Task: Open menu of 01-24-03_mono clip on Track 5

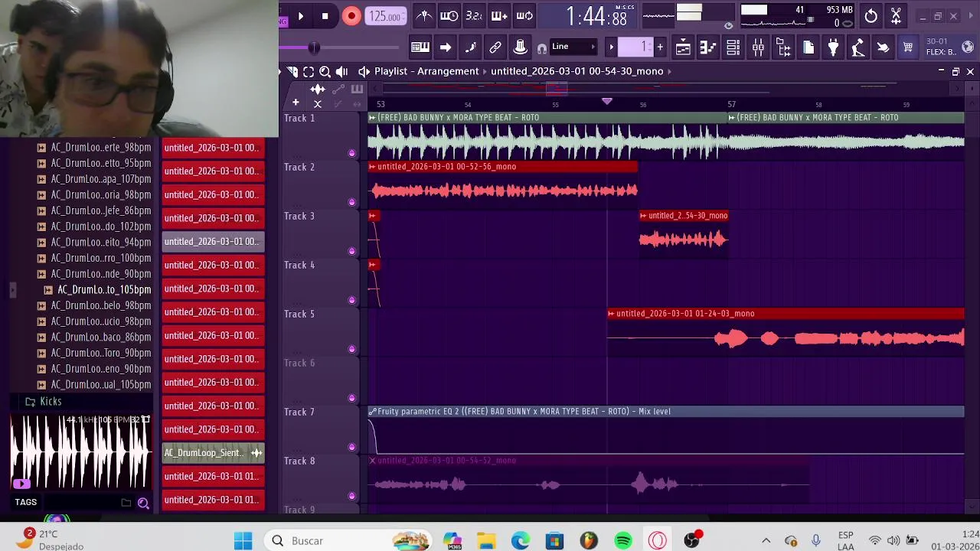Action: [x=611, y=314]
